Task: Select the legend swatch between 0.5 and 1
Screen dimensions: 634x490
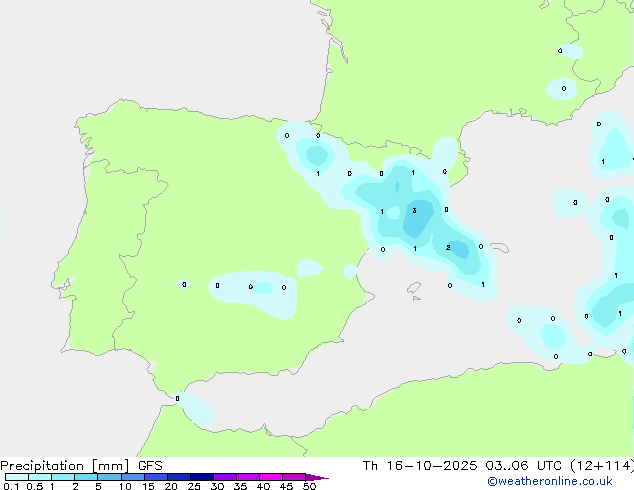Action: point(40,477)
